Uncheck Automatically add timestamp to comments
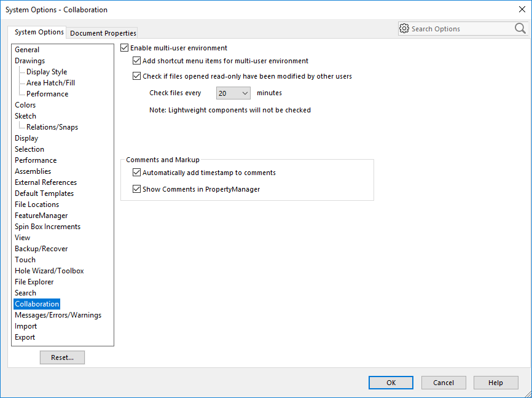This screenshot has width=532, height=398. 137,173
